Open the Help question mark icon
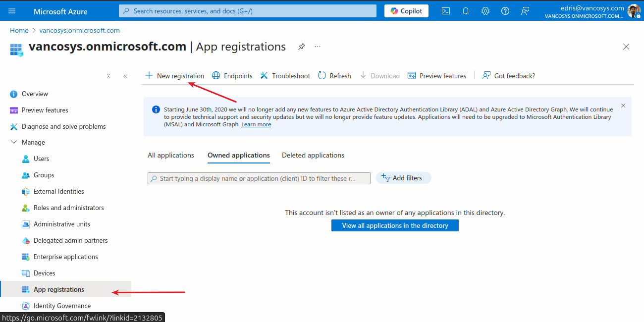Image resolution: width=644 pixels, height=322 pixels. coord(505,11)
